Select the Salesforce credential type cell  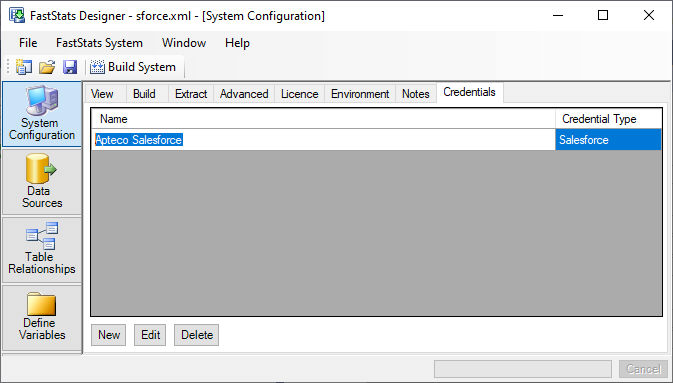coord(609,140)
